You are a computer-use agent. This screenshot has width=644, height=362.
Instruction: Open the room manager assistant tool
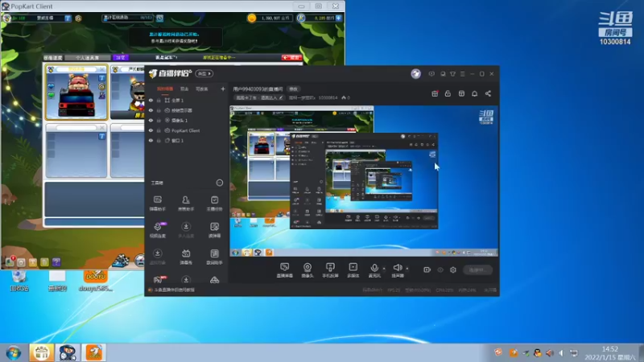(186, 204)
